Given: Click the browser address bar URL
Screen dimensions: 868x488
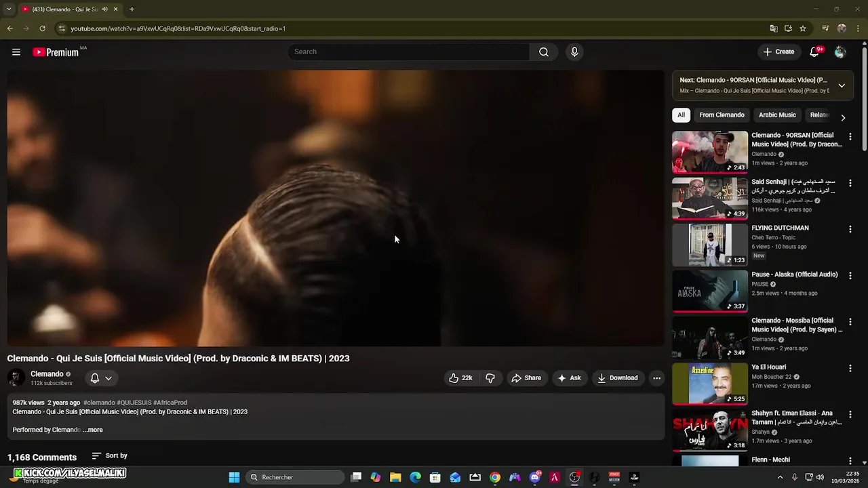Looking at the screenshot, I should pyautogui.click(x=178, y=28).
